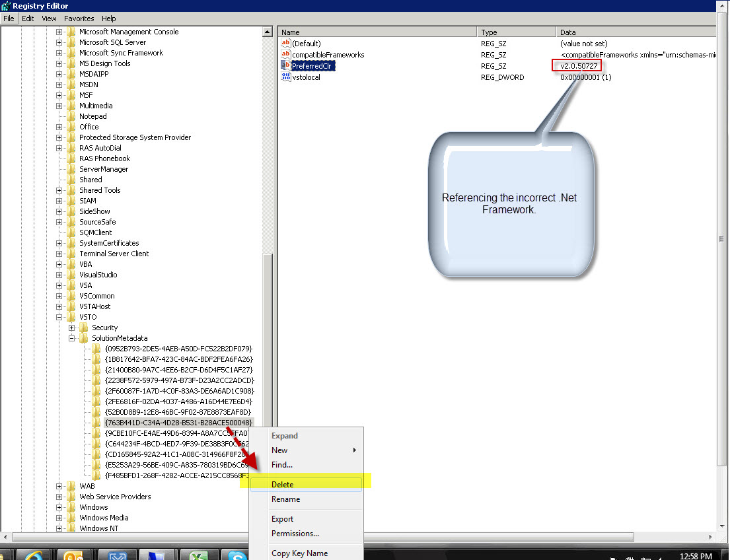Click folder icon of {0952B793-2DE5-4AEB-A50D-FC522B2DF079}

(x=96, y=349)
